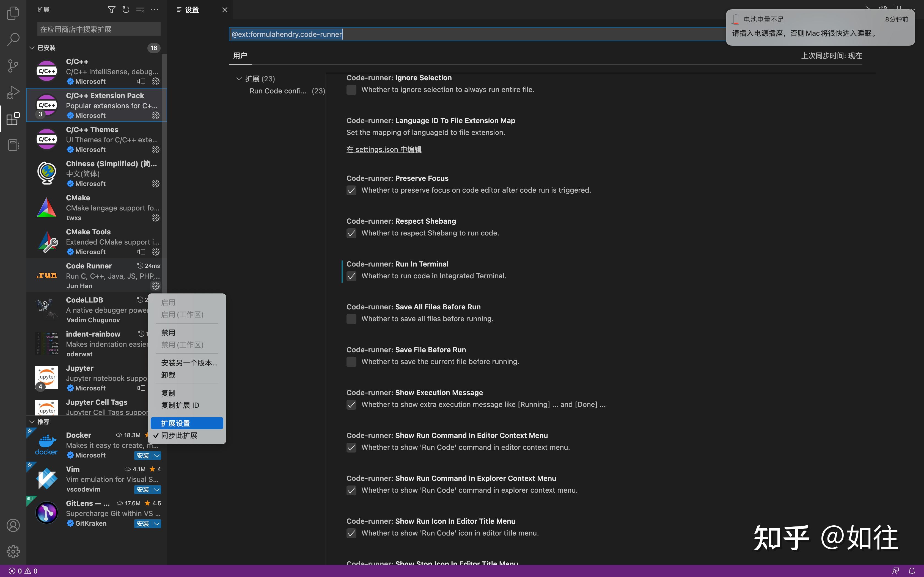Install the Vim extension

click(143, 490)
